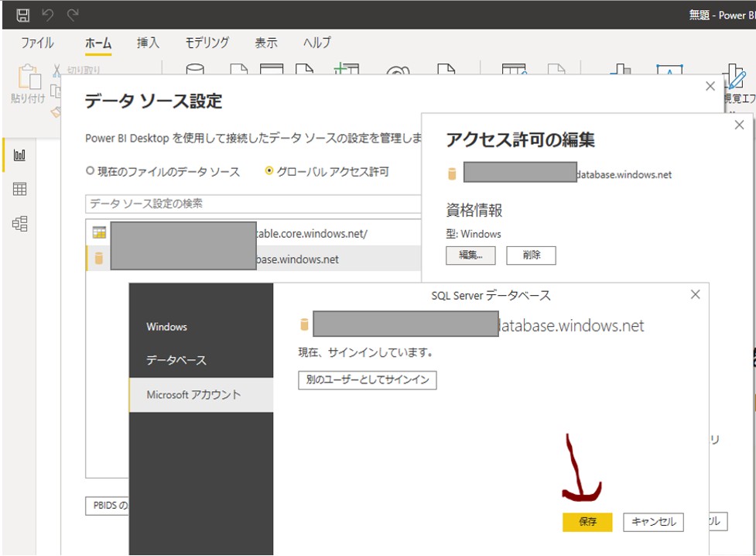Viewport: 756px width, 556px height.
Task: Open the Model view icon in sidebar
Action: [x=20, y=224]
